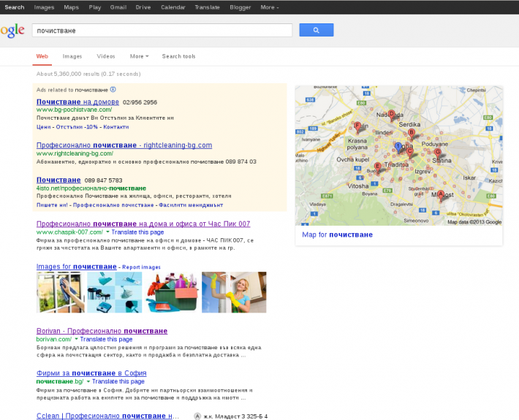Switch to the Images results tab
Screen dimensions: 519x420
pyautogui.click(x=72, y=56)
